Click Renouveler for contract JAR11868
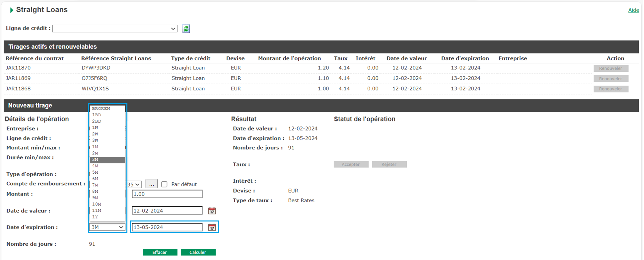644x260 pixels. [610, 89]
